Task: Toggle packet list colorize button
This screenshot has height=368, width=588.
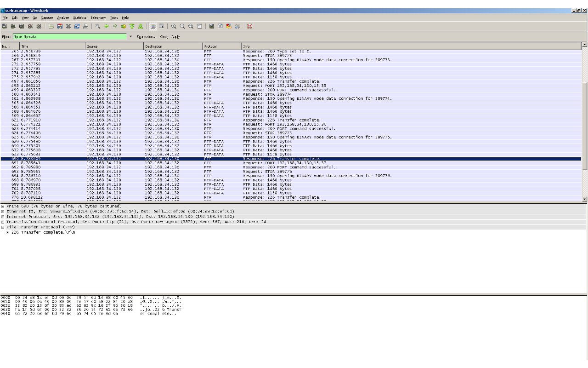Action: 153,26
